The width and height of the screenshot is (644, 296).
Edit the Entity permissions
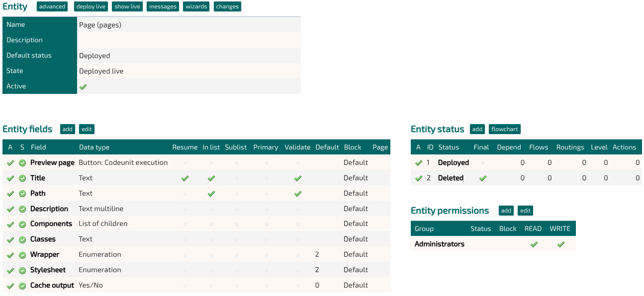(525, 211)
